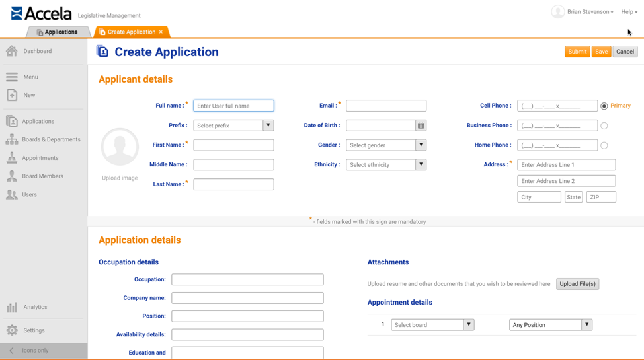The width and height of the screenshot is (644, 360).
Task: Click the hamburger Menu icon
Action: (12, 77)
